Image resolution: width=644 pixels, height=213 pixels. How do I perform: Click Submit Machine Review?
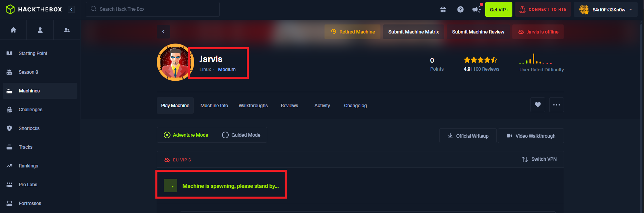[478, 32]
